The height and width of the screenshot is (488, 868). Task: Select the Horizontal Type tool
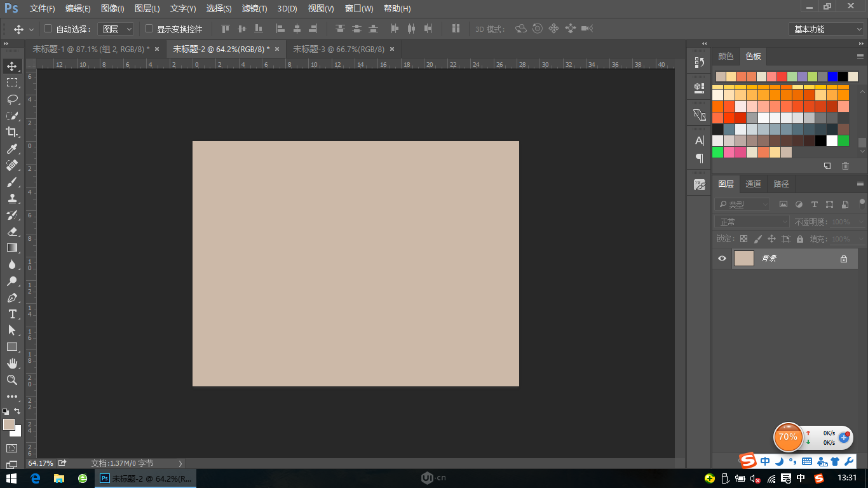(x=12, y=314)
